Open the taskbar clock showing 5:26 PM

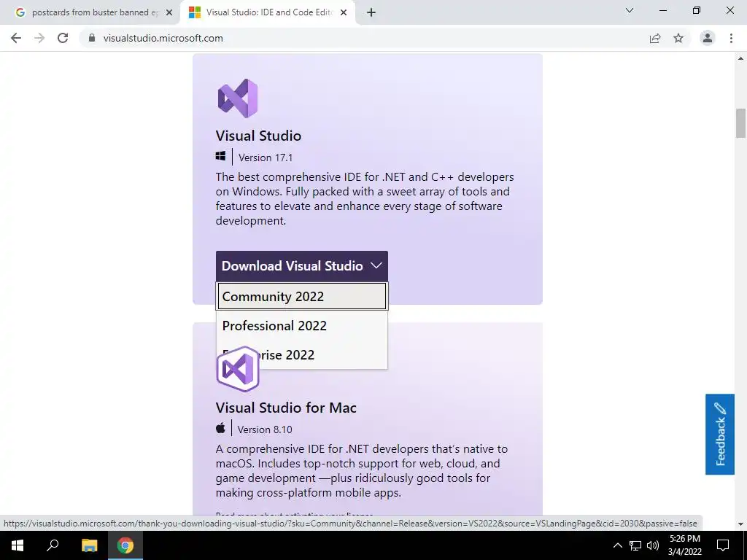coord(684,545)
